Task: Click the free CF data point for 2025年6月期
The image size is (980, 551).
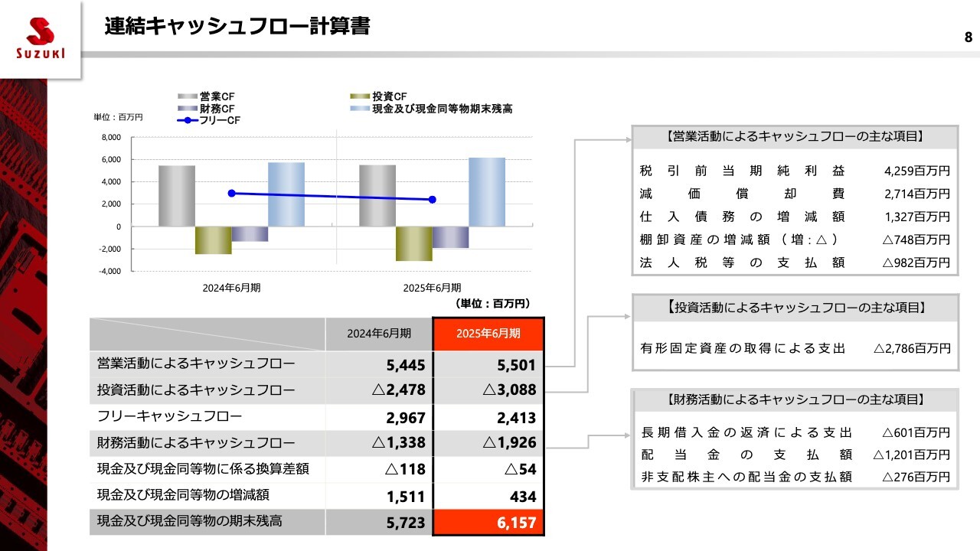Action: (433, 200)
